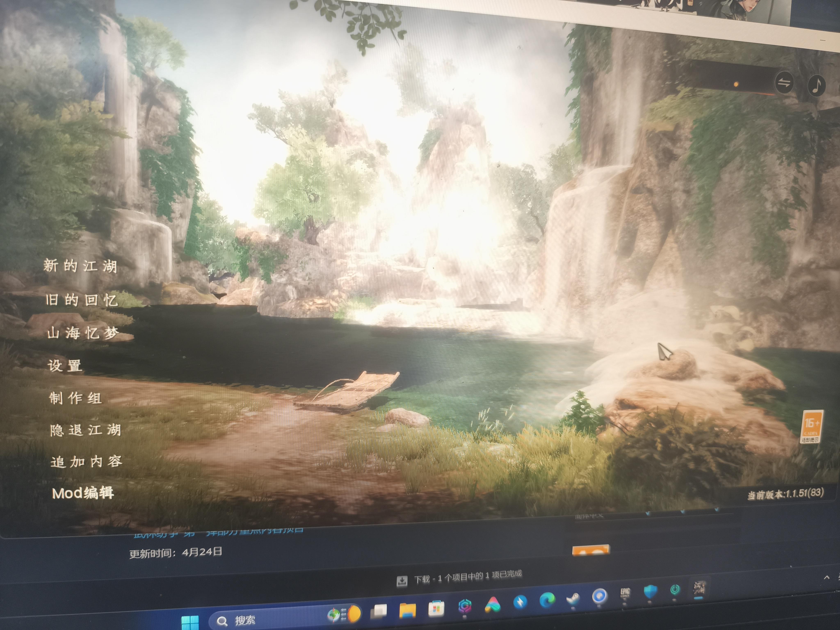This screenshot has width=840, height=630.
Task: Open Epic Games Launcher on taskbar
Action: coord(625,593)
